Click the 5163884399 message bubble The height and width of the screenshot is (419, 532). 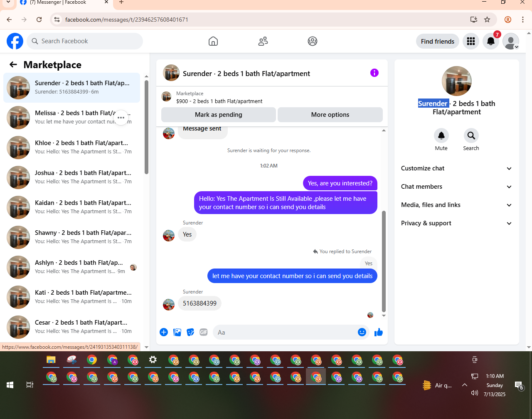coord(199,303)
